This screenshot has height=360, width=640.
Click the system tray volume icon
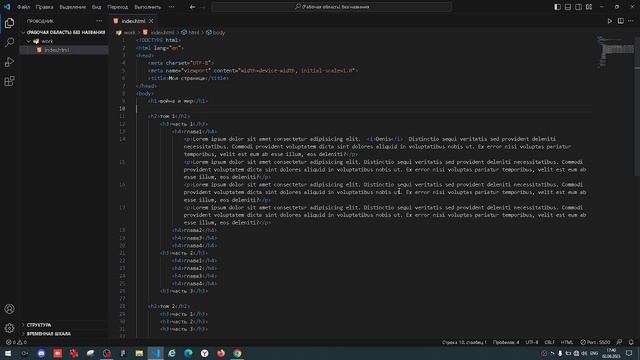coord(584,353)
